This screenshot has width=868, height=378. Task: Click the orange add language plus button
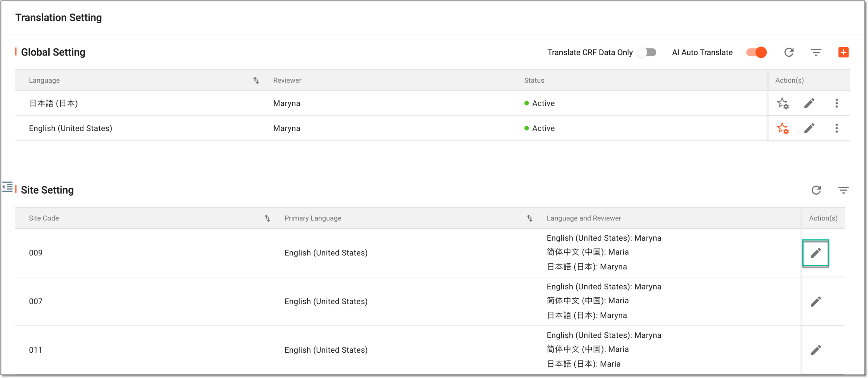tap(843, 52)
